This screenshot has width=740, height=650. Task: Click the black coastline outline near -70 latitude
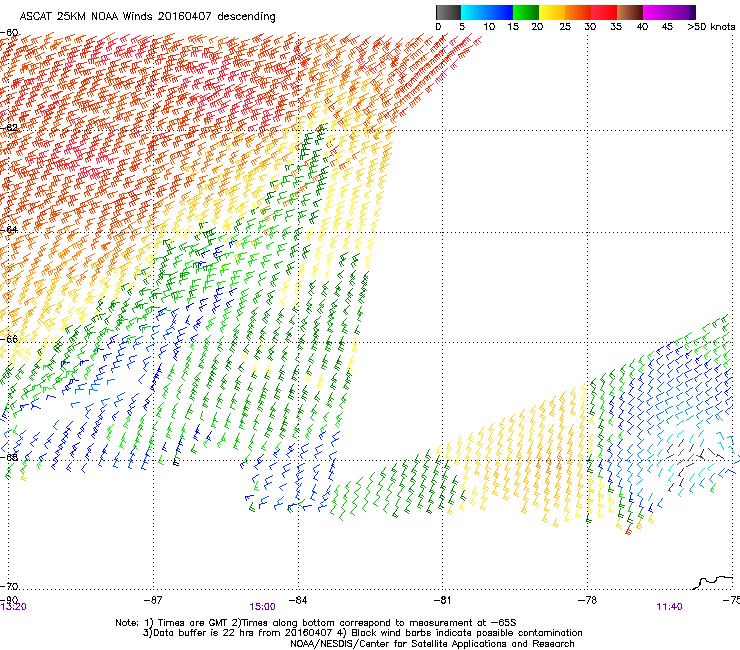point(713,582)
